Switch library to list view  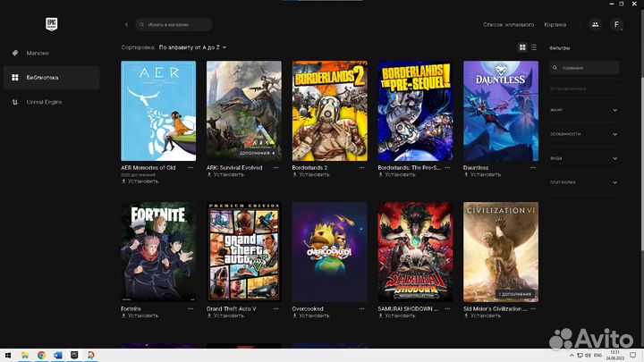(534, 47)
